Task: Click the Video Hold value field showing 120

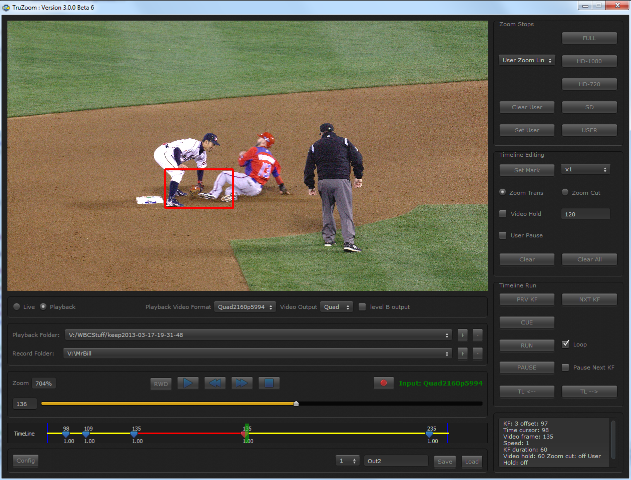Action: [584, 213]
